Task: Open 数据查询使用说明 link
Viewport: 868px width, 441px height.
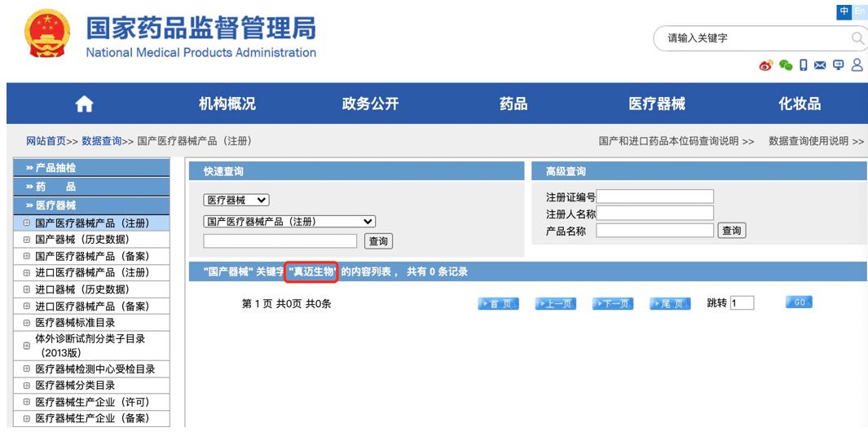Action: click(x=816, y=141)
